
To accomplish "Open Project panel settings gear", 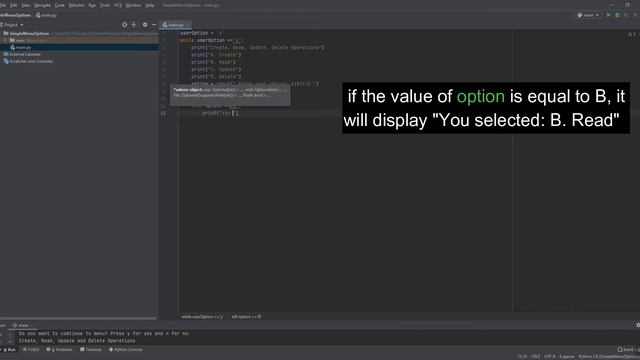I will (x=145, y=25).
